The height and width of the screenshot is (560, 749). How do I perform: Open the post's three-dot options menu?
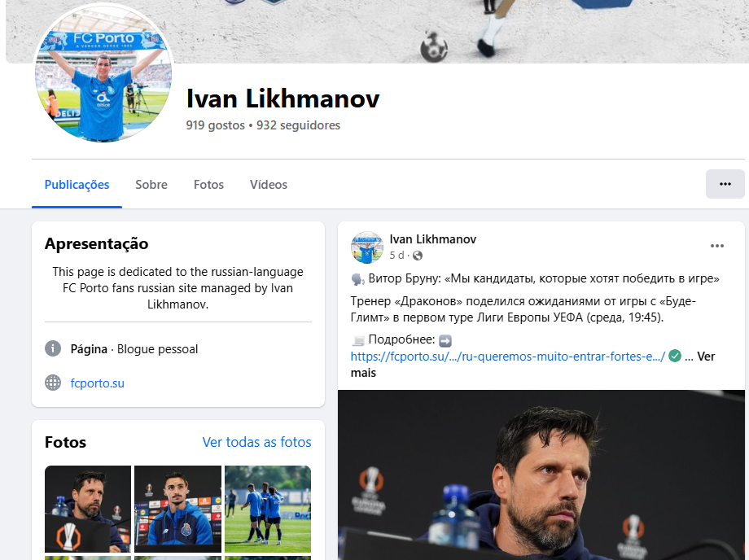(x=716, y=246)
